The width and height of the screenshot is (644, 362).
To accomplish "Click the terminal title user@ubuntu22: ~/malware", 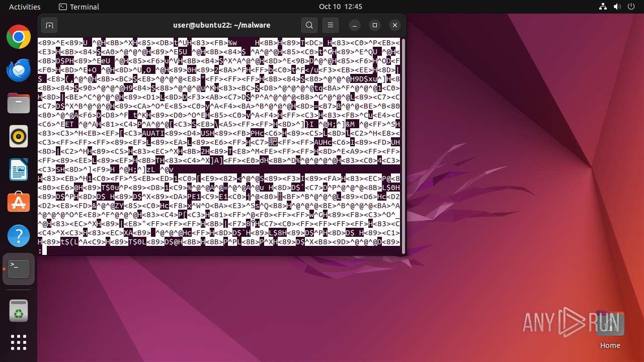I will pos(222,25).
